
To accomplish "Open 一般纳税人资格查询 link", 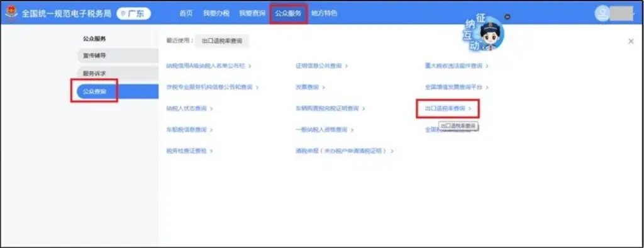I will [324, 130].
